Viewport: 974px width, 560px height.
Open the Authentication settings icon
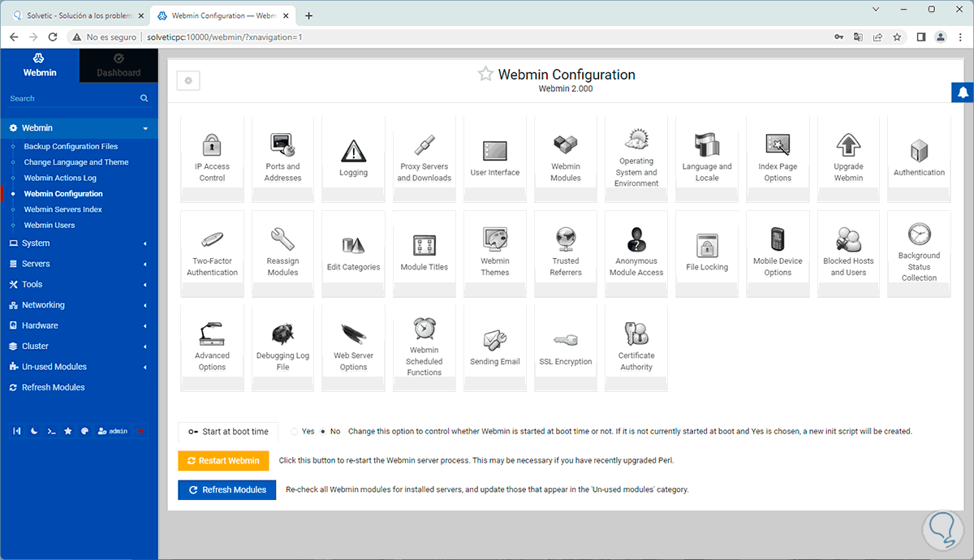pos(919,159)
